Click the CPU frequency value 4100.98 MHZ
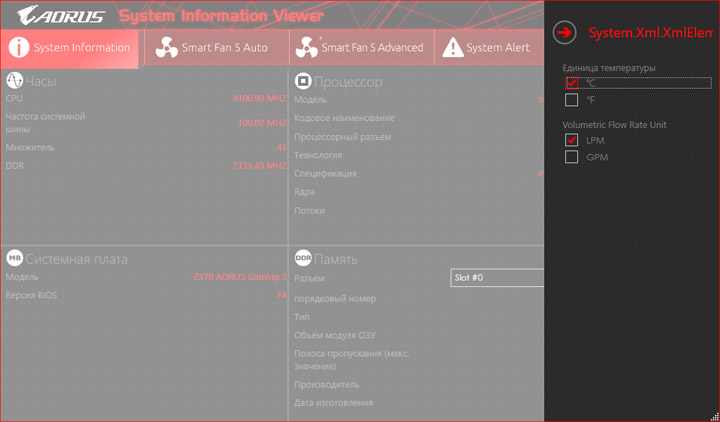Image resolution: width=720 pixels, height=422 pixels. (259, 98)
